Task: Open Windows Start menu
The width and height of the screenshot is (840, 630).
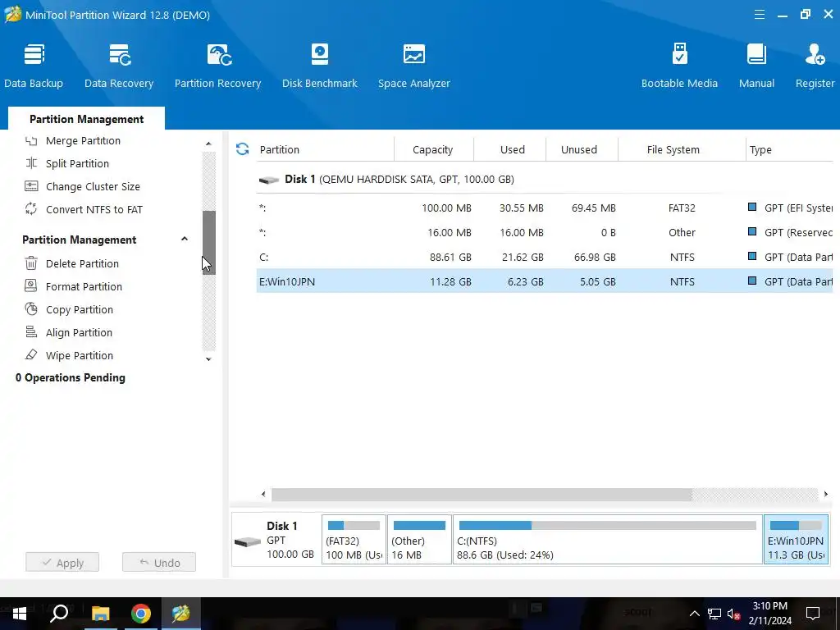Action: 20,614
